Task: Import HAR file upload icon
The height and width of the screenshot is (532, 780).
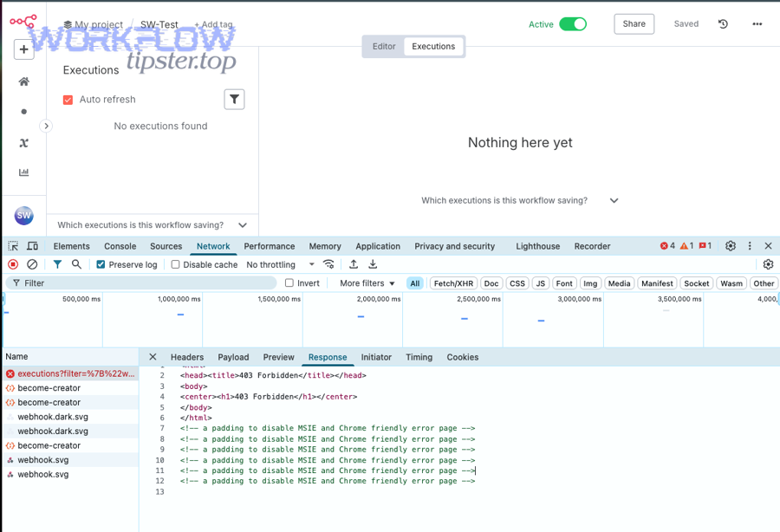Action: tap(354, 264)
